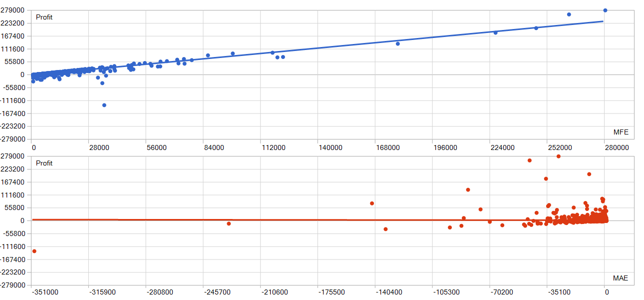Click the 196000 tick on the MFE axis
The width and height of the screenshot is (644, 300).
[x=445, y=148]
